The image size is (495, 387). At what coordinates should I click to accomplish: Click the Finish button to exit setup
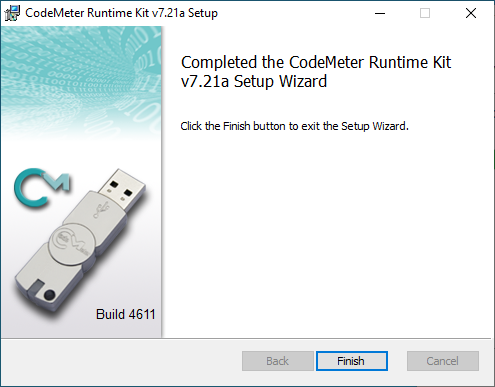pos(352,361)
